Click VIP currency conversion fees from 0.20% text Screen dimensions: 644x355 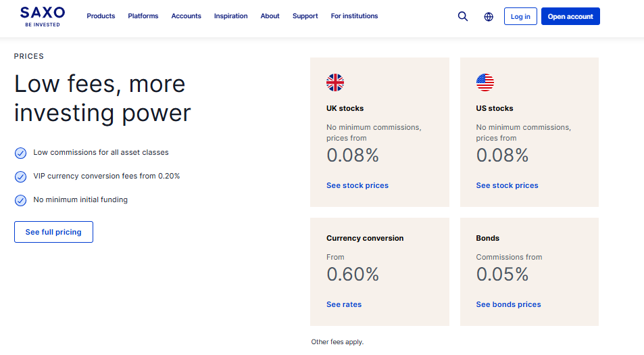(107, 176)
